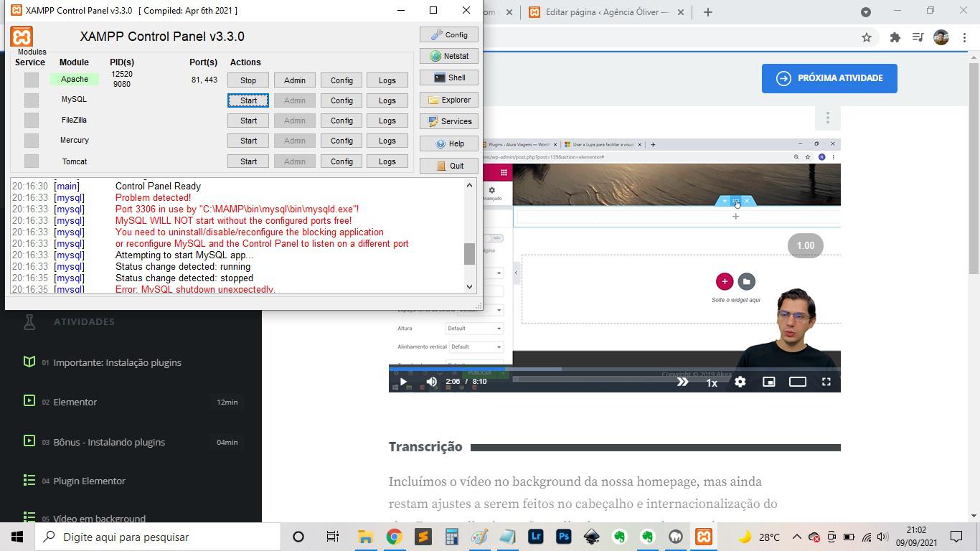Start the FileZilla module

[248, 121]
